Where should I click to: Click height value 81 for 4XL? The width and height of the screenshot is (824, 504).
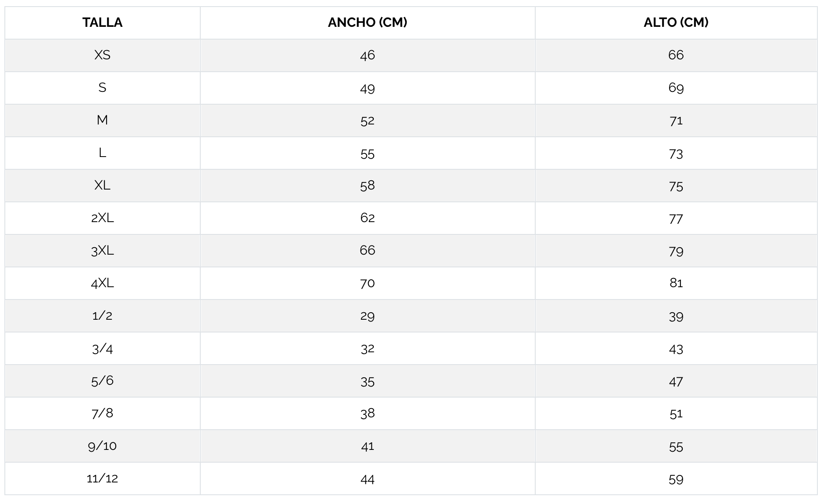[676, 283]
